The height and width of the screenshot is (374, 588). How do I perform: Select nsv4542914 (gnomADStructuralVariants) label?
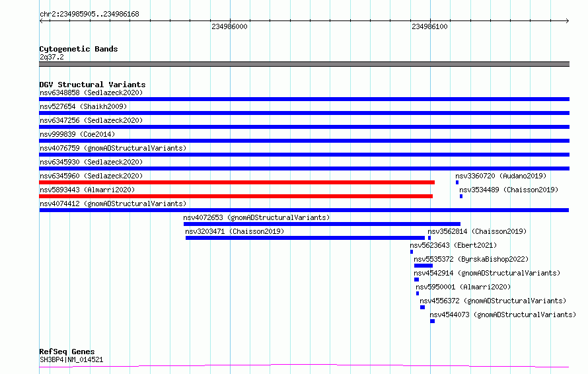coord(487,273)
